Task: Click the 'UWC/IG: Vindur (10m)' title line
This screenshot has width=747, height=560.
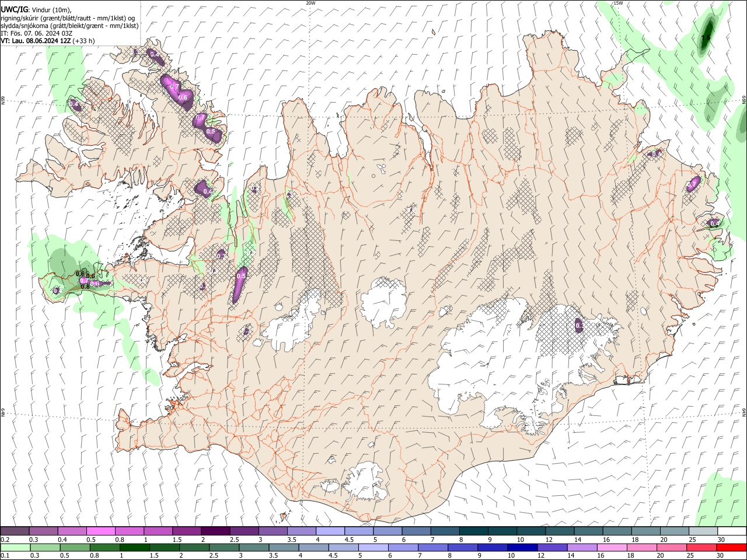Action: 36,10
